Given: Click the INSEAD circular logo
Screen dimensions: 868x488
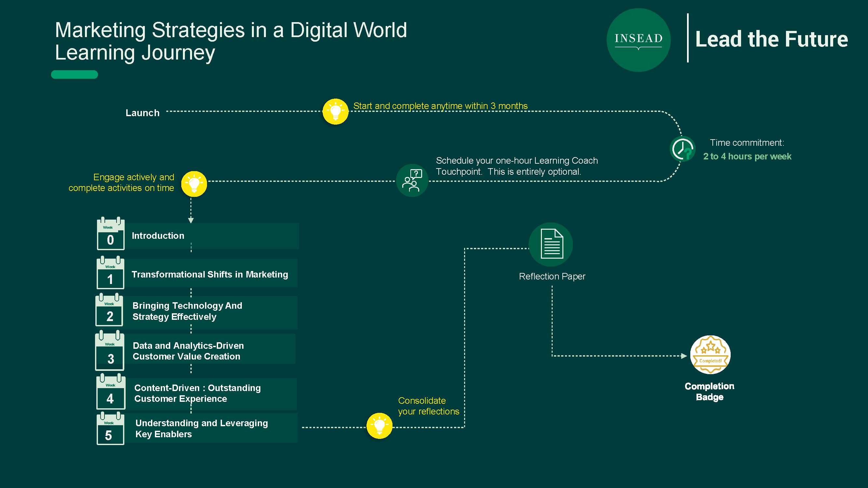Looking at the screenshot, I should pyautogui.click(x=639, y=40).
